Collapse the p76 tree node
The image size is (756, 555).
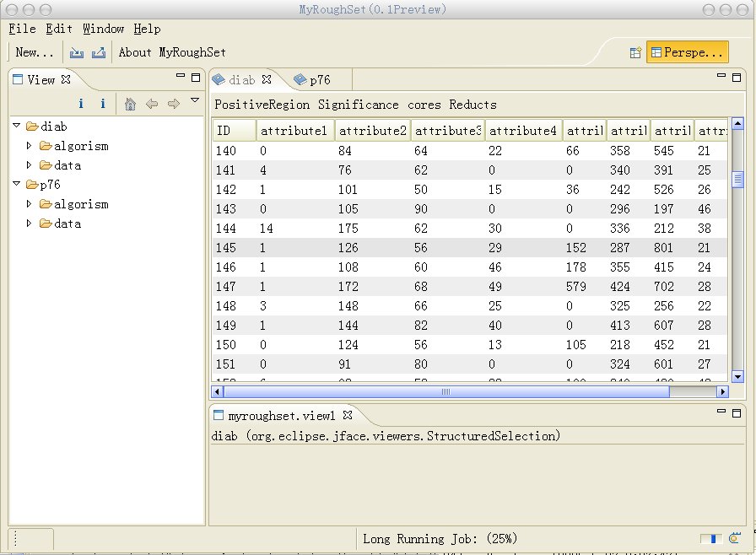pyautogui.click(x=16, y=184)
